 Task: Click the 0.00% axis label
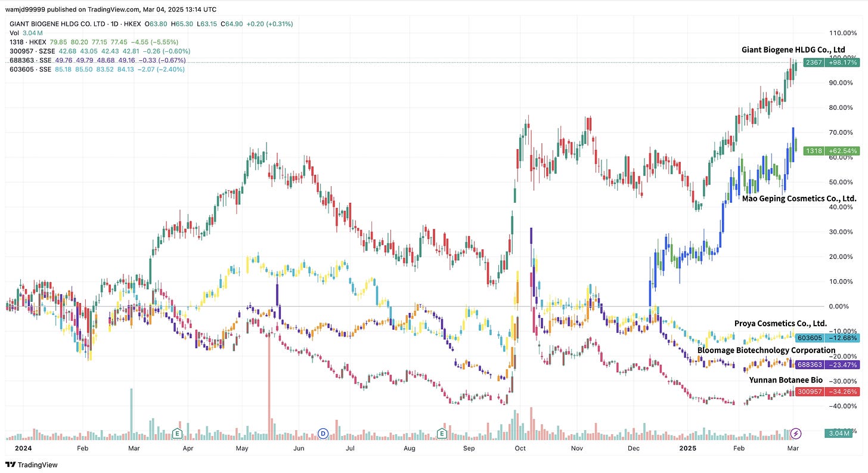point(838,306)
